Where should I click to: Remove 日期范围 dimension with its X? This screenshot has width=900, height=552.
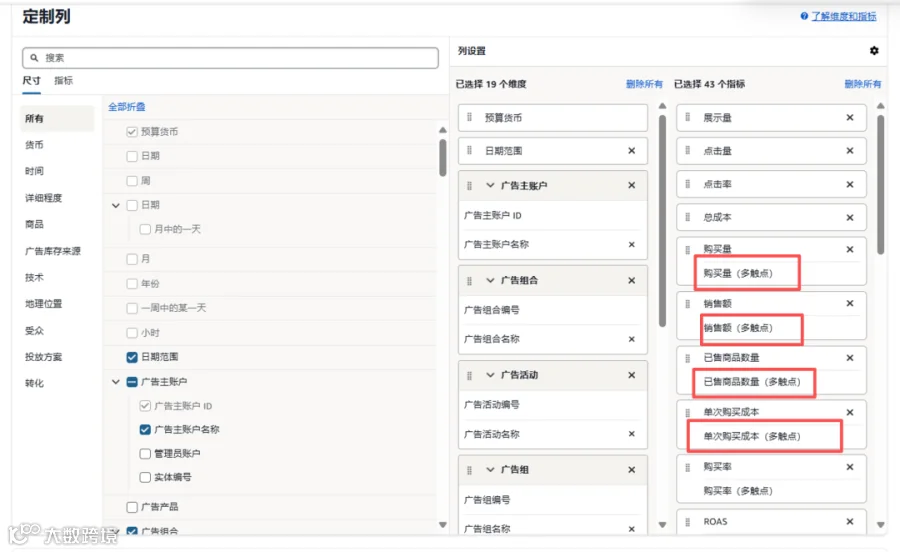click(631, 150)
